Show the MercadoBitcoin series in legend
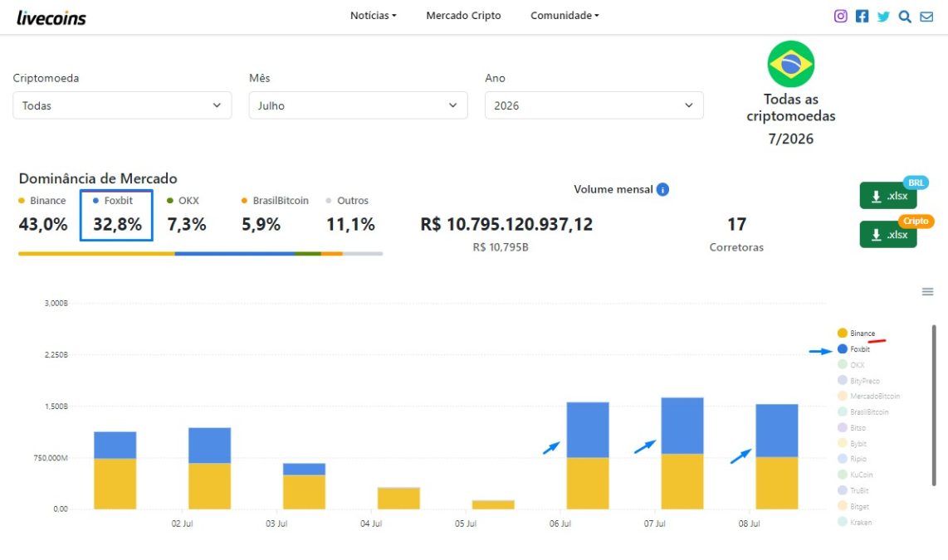This screenshot has height=560, width=948. coord(869,397)
